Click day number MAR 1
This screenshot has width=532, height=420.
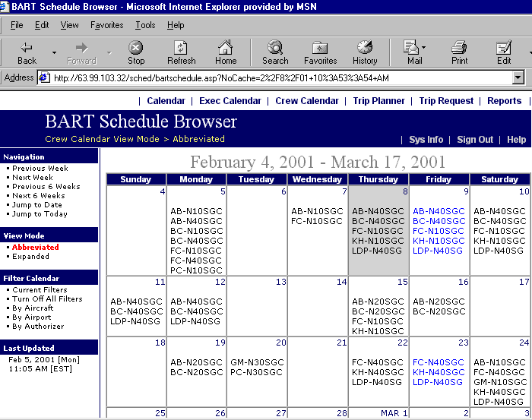[x=394, y=413]
